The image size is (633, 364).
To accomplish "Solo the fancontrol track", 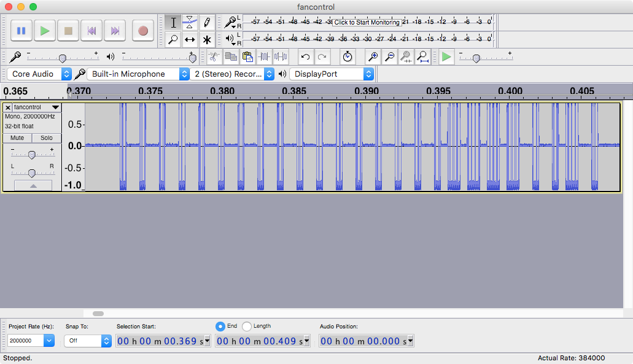I will (47, 138).
